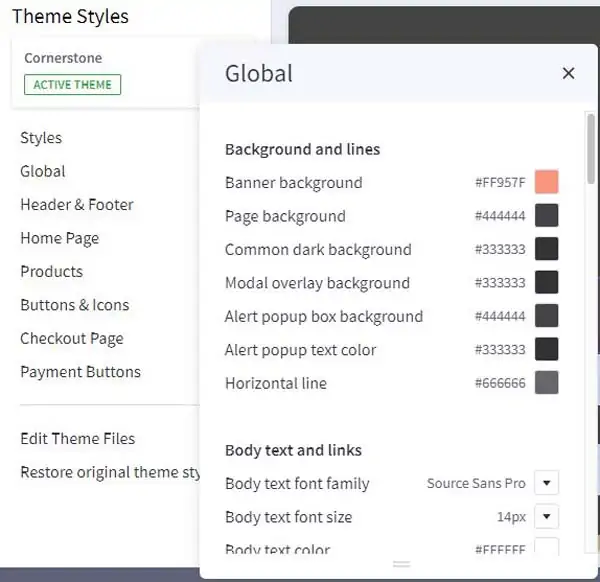Image resolution: width=600 pixels, height=582 pixels.
Task: Change the Alert popup box background swatch
Action: 546,316
